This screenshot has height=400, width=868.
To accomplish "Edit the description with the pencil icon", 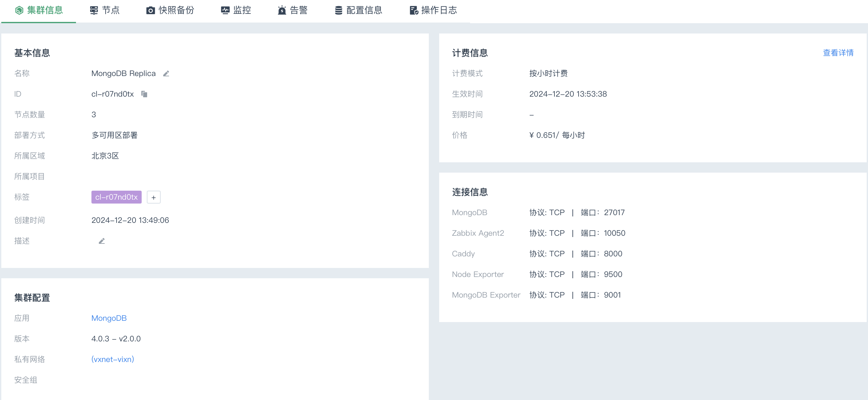I will click(102, 241).
